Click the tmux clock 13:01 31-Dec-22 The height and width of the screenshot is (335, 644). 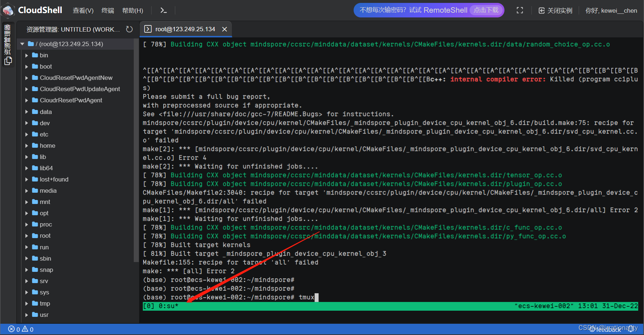(608, 306)
